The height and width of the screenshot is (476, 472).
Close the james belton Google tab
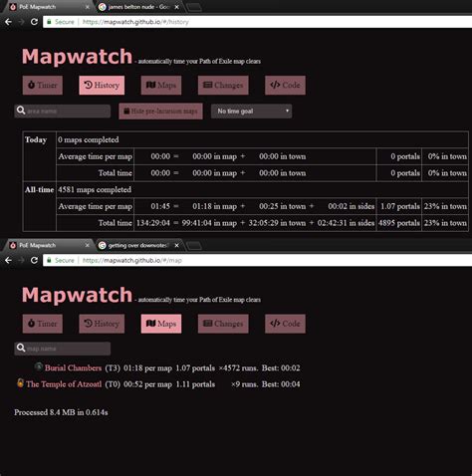177,7
